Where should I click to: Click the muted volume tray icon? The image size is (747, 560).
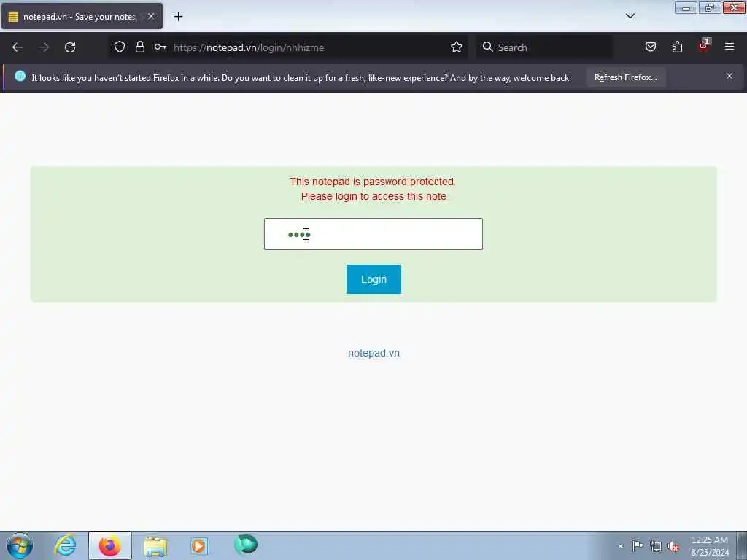[673, 546]
